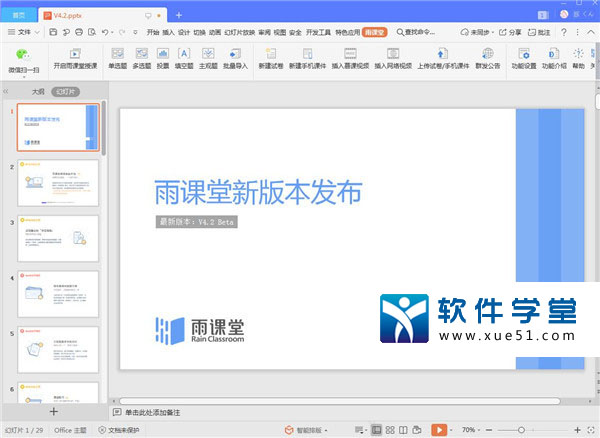Open the 设计 ribbon tab
Screen dimensions: 600x438
pyautogui.click(x=184, y=33)
